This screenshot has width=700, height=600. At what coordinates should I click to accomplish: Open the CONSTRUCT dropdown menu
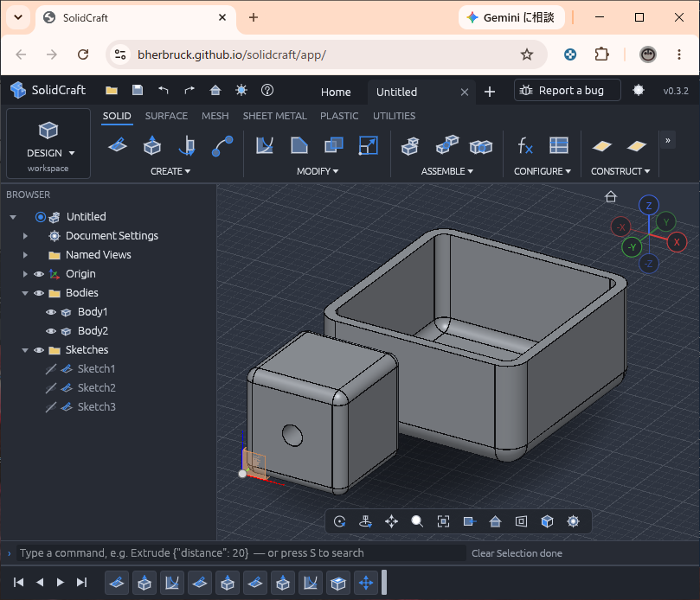(x=620, y=171)
